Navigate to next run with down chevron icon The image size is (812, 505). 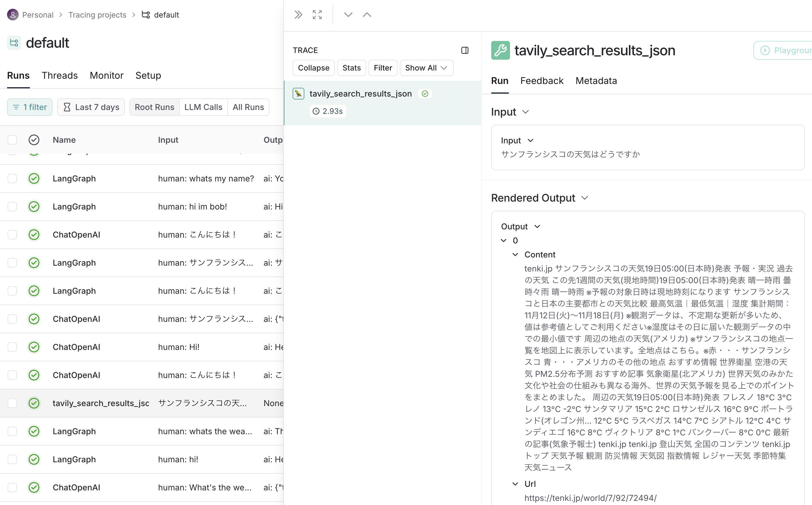click(x=348, y=15)
